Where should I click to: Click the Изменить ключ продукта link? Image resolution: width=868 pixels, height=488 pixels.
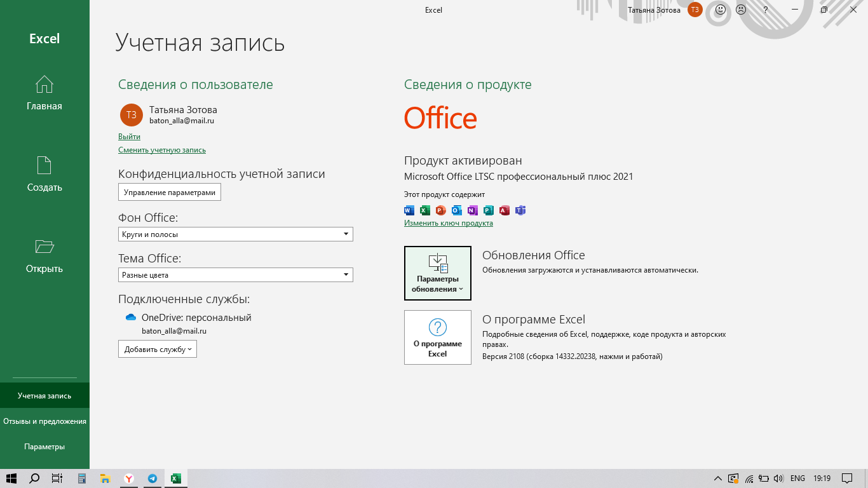click(449, 223)
